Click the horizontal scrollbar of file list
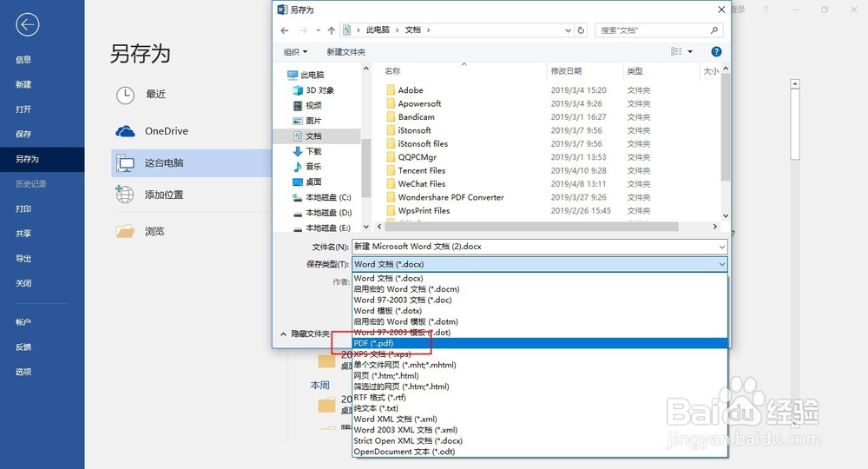The height and width of the screenshot is (469, 868). tap(532, 227)
